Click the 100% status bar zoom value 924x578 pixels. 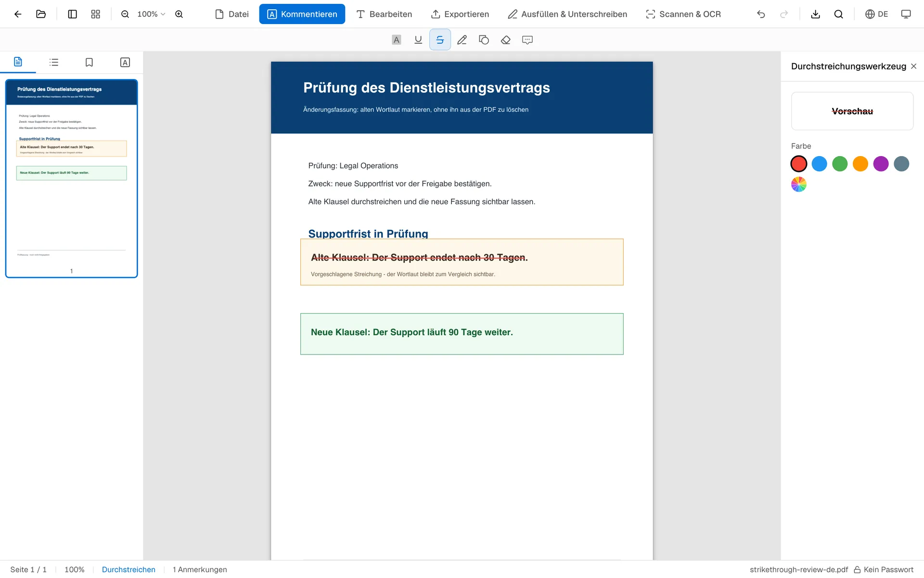click(x=75, y=569)
